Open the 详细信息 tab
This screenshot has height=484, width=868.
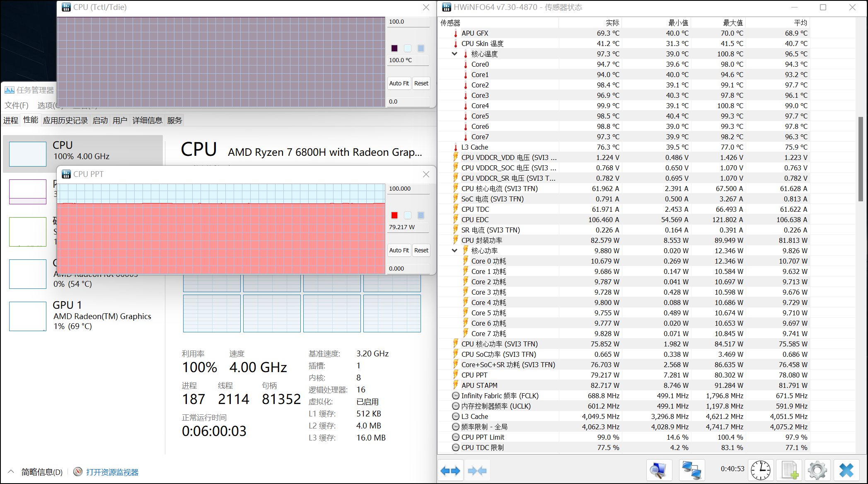pyautogui.click(x=147, y=121)
